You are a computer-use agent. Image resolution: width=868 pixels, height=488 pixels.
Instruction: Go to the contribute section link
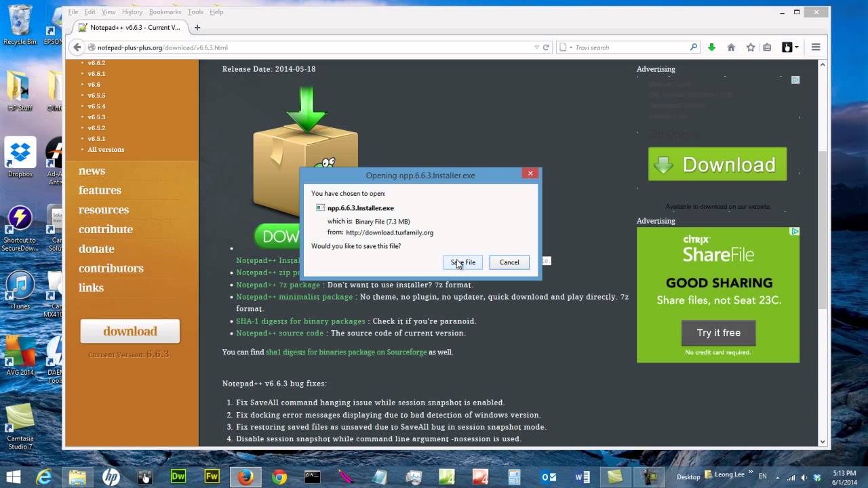coord(105,230)
